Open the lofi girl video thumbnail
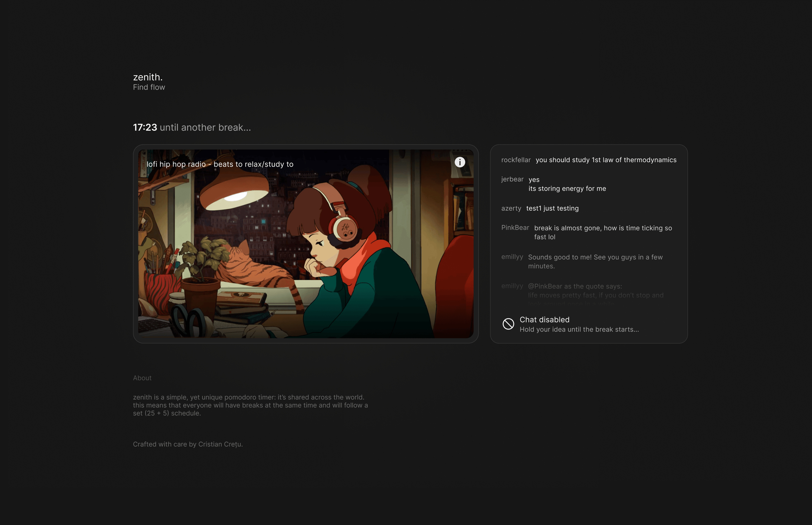 [305, 244]
